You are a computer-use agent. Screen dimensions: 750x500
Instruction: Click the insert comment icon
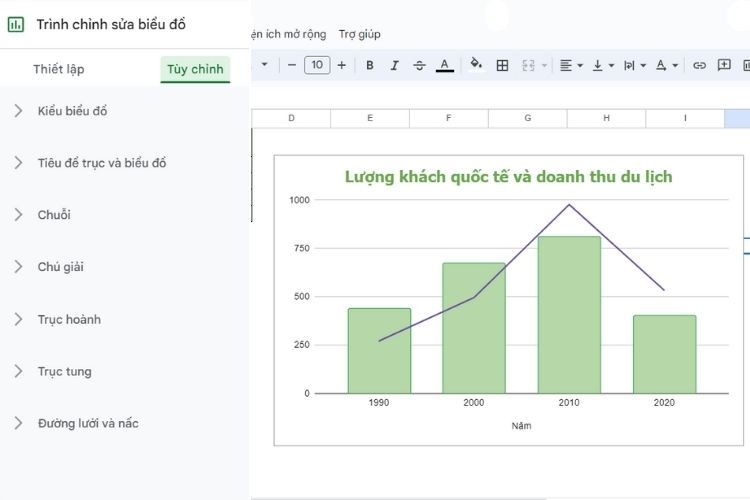[x=724, y=65]
